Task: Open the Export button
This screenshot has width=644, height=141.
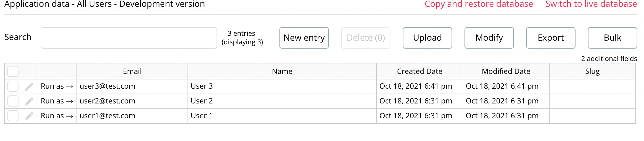Action: (x=551, y=38)
